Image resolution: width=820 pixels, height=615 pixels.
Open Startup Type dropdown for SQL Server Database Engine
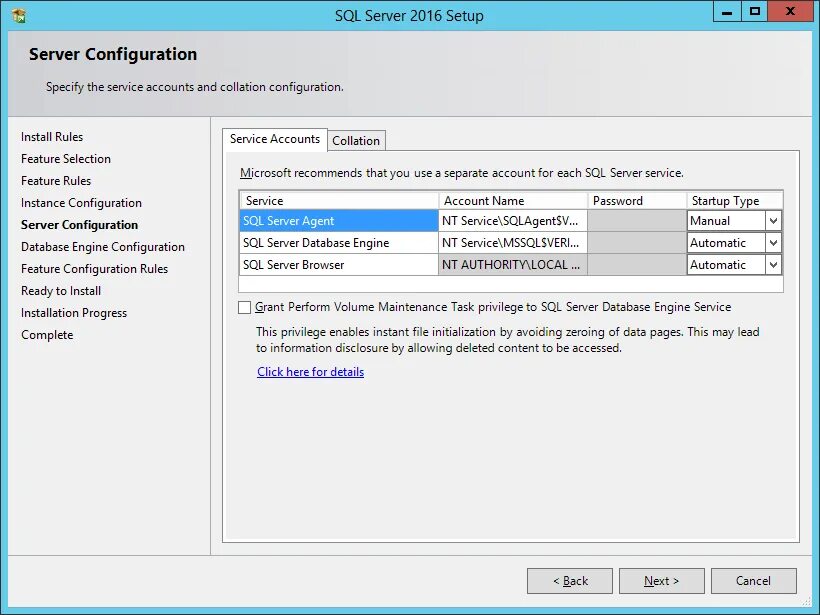coord(773,243)
